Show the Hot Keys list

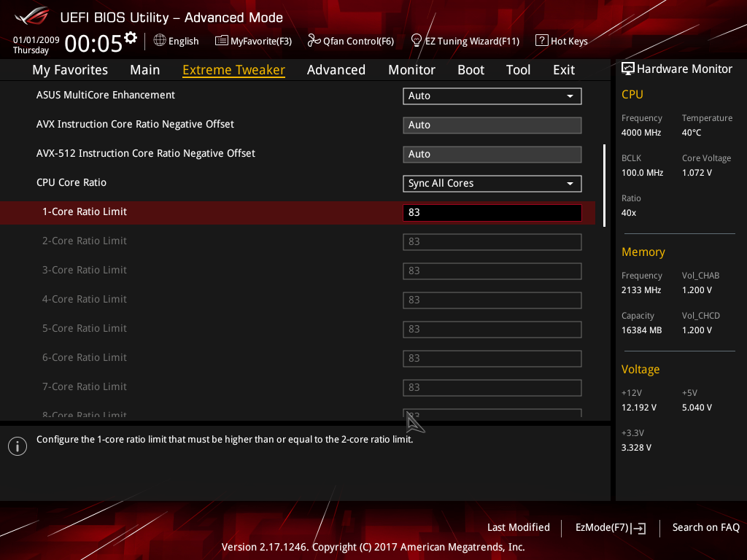pyautogui.click(x=569, y=41)
